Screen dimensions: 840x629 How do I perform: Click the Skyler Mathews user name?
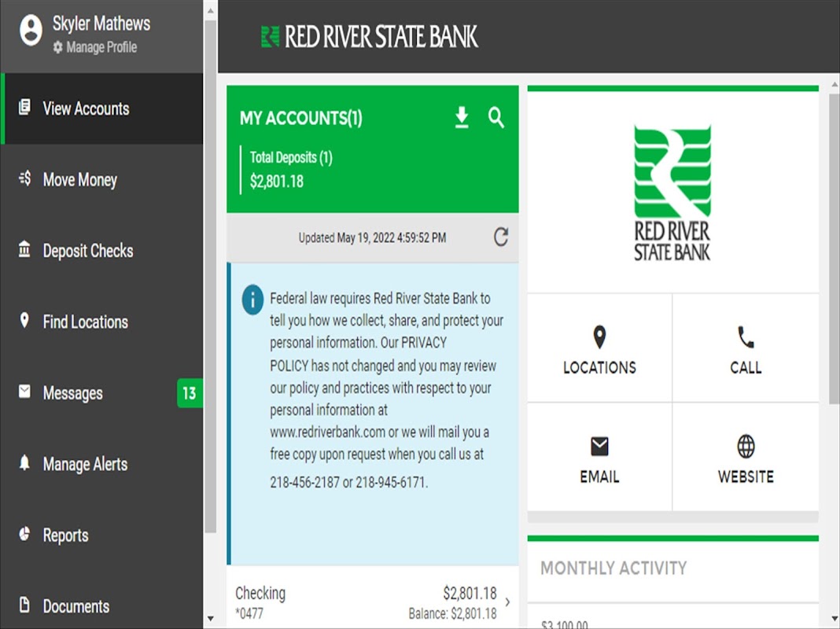pyautogui.click(x=101, y=24)
